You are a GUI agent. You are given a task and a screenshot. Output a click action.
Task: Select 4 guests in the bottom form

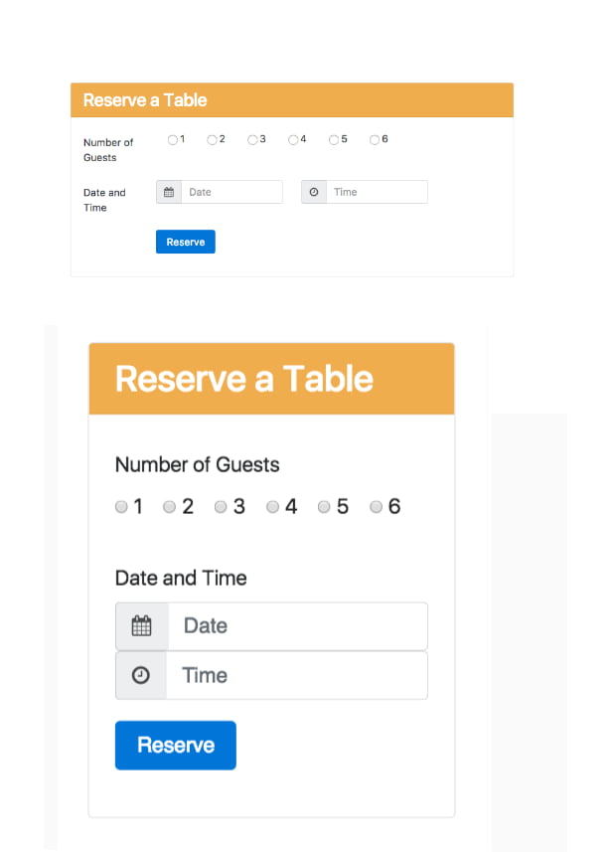pos(272,506)
